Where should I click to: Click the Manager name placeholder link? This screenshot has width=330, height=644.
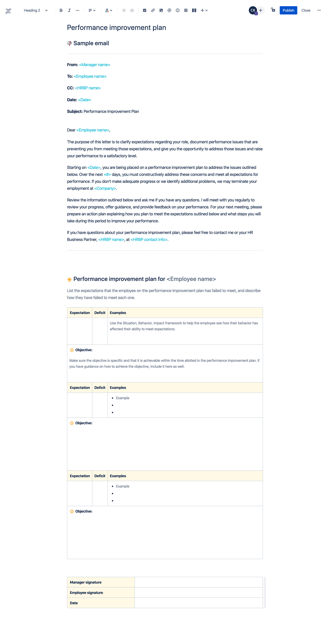click(x=94, y=64)
